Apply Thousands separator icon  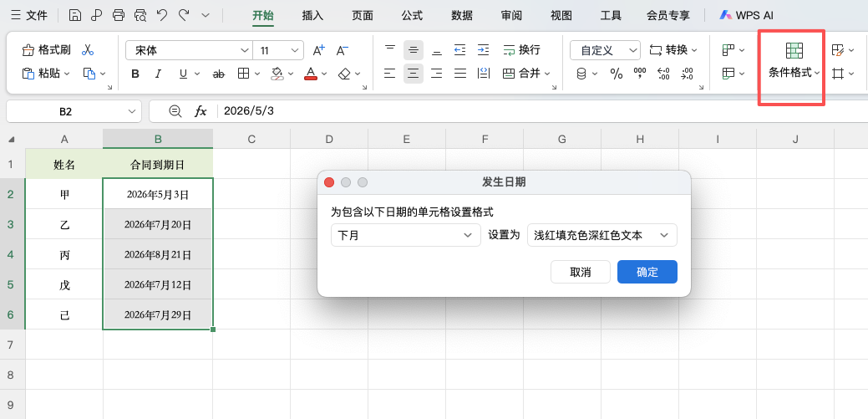[x=640, y=73]
